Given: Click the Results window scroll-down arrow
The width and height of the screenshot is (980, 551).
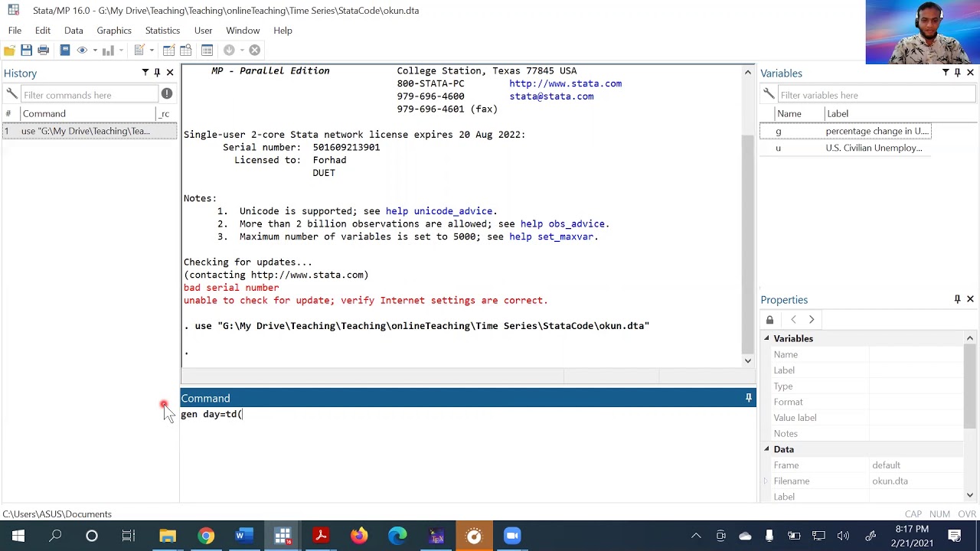Looking at the screenshot, I should click(748, 360).
